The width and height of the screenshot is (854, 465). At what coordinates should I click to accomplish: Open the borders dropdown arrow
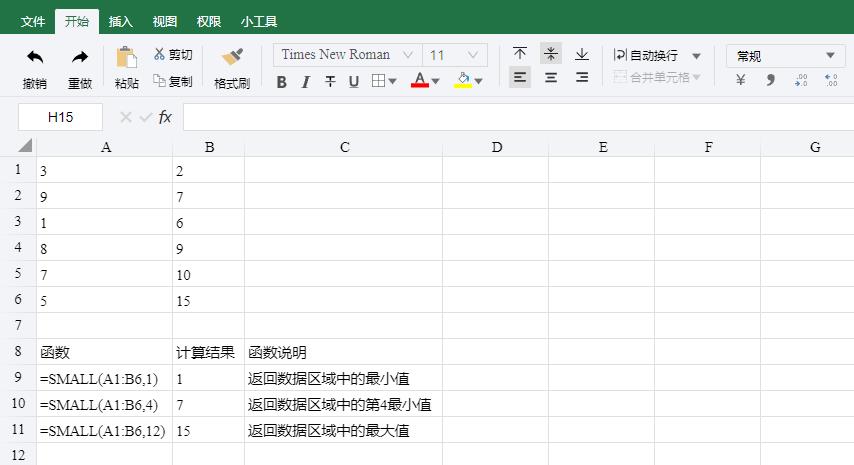tap(392, 82)
